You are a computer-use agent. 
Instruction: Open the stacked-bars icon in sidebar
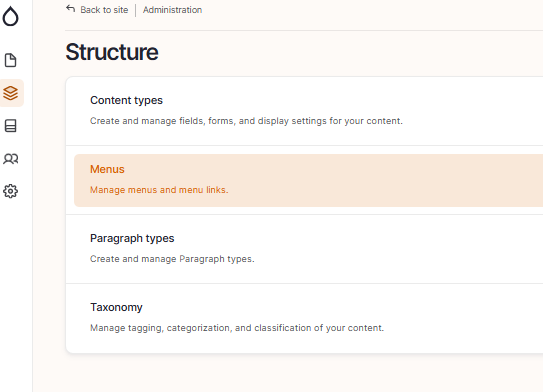[x=10, y=126]
